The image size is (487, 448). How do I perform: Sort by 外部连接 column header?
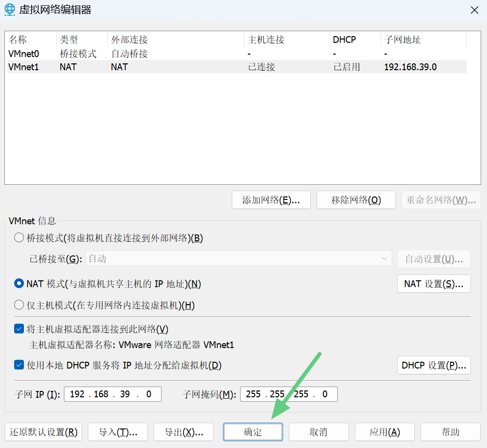click(x=176, y=39)
